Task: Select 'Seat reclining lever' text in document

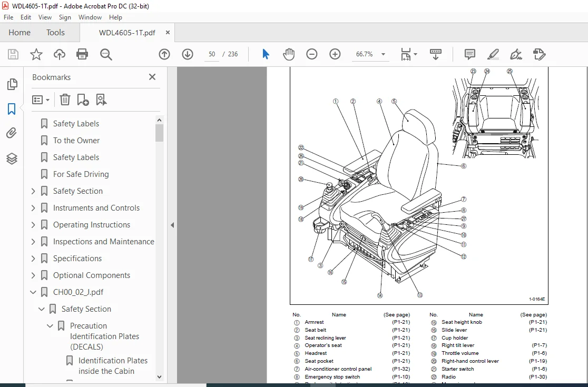Action: 325,338
